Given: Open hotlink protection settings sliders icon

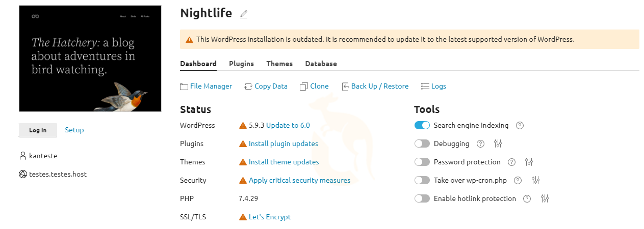Looking at the screenshot, I should (x=545, y=198).
